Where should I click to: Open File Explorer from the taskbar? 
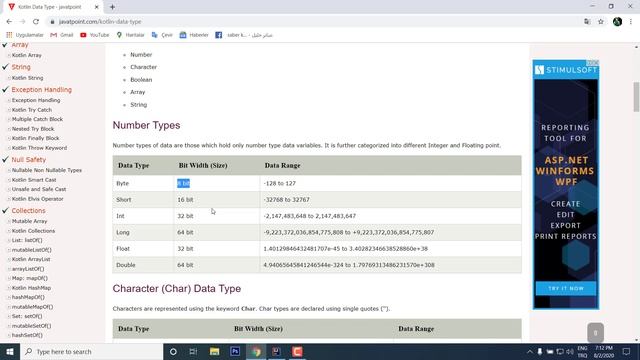[214, 351]
